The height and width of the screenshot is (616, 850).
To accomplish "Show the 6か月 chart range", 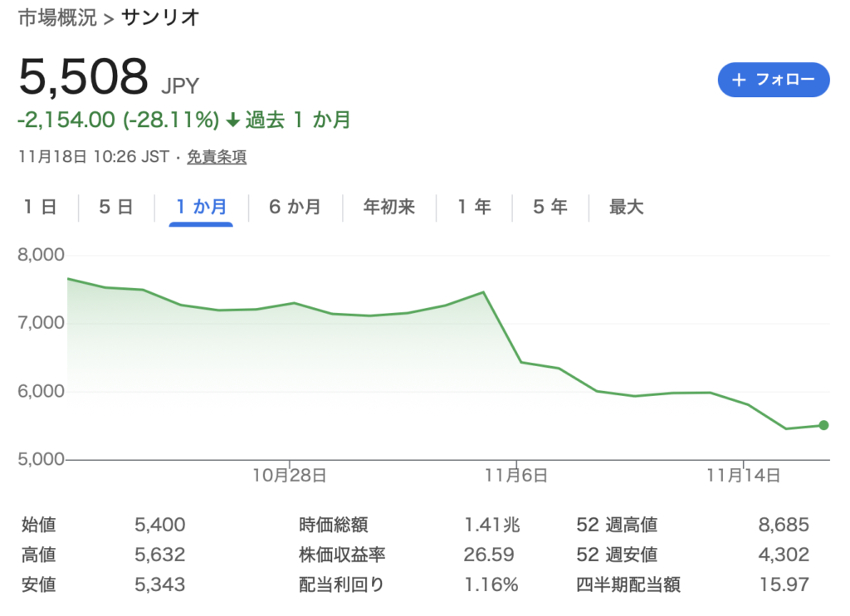I will pyautogui.click(x=295, y=208).
